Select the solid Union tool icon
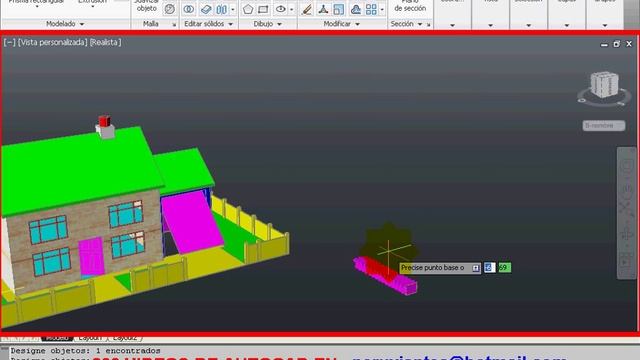Screen dimensions: 640x360 point(189,9)
